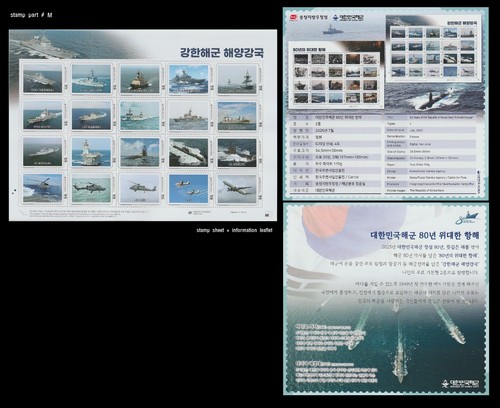Select the three-aircraft stamp on blue sky
This screenshot has height=408, width=500.
click(189, 189)
